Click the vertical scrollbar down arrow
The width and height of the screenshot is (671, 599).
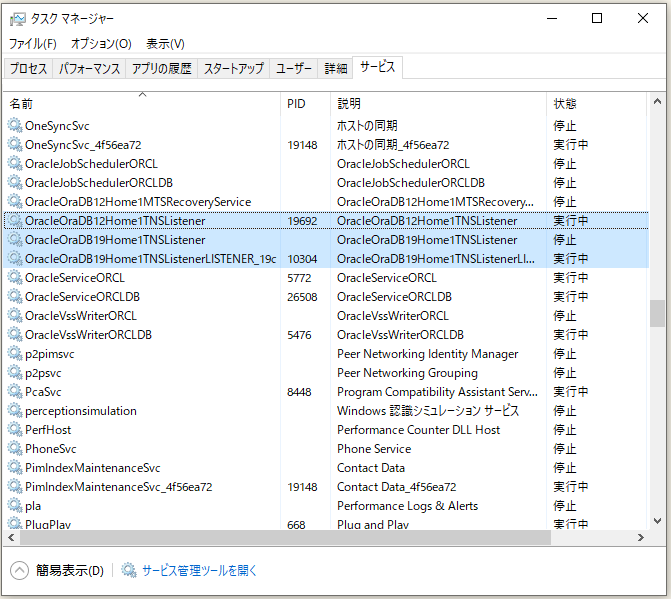(x=657, y=521)
